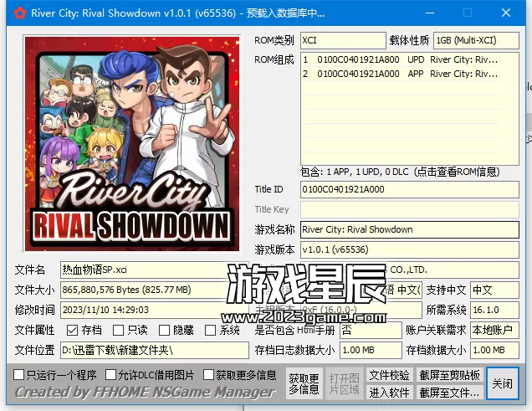Check the 隐藏 hidden attribute box
This screenshot has height=411, width=532.
164,331
